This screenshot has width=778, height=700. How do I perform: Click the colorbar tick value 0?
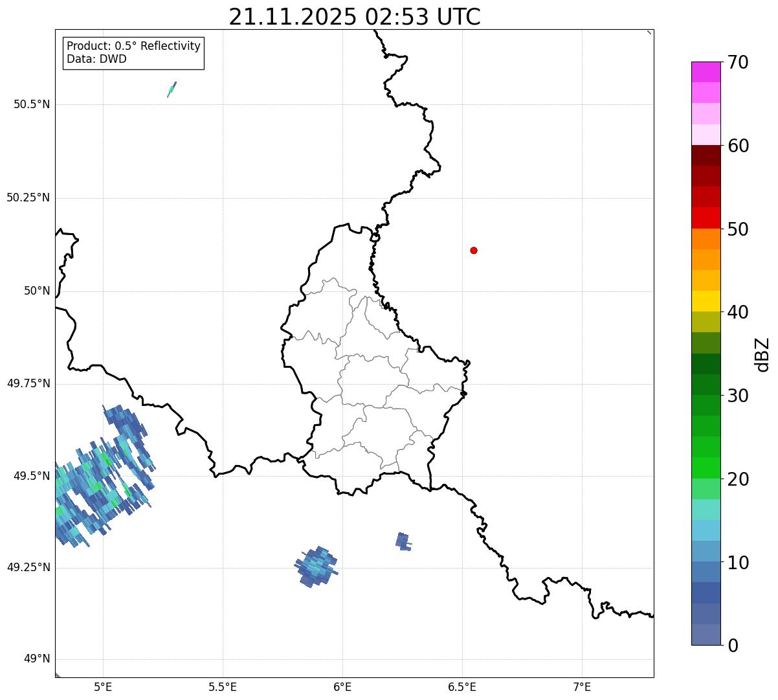(733, 646)
